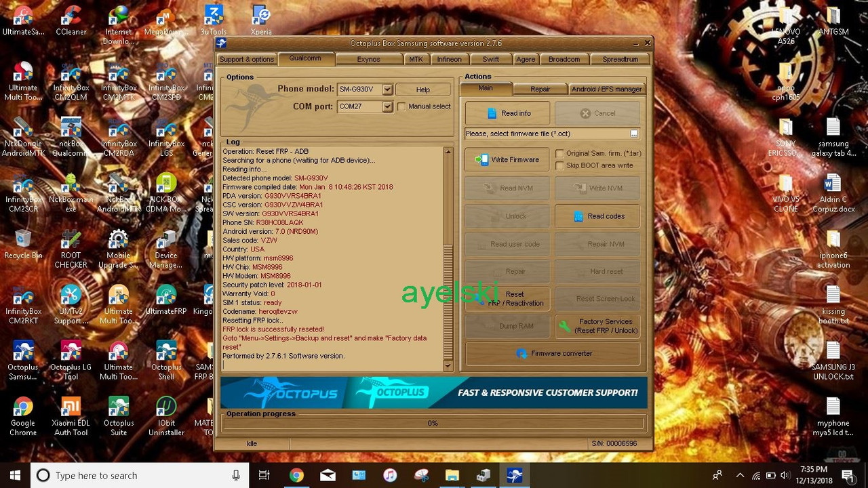The width and height of the screenshot is (868, 488).
Task: Click the Operation progress bar
Action: coord(433,423)
